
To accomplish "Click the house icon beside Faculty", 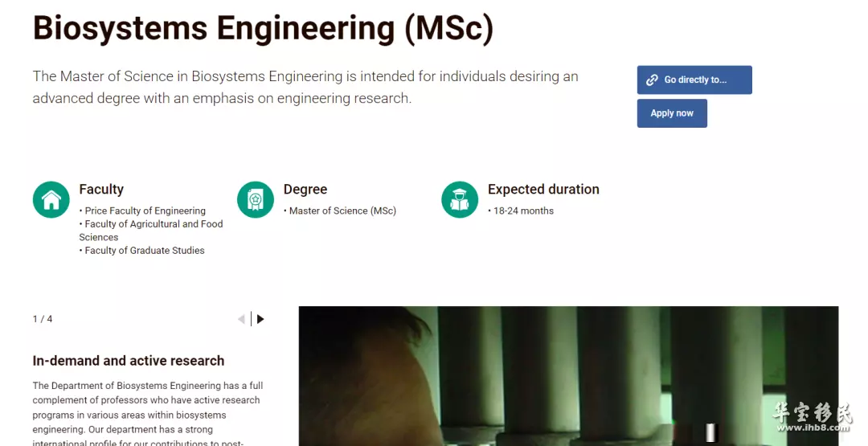I will (51, 199).
